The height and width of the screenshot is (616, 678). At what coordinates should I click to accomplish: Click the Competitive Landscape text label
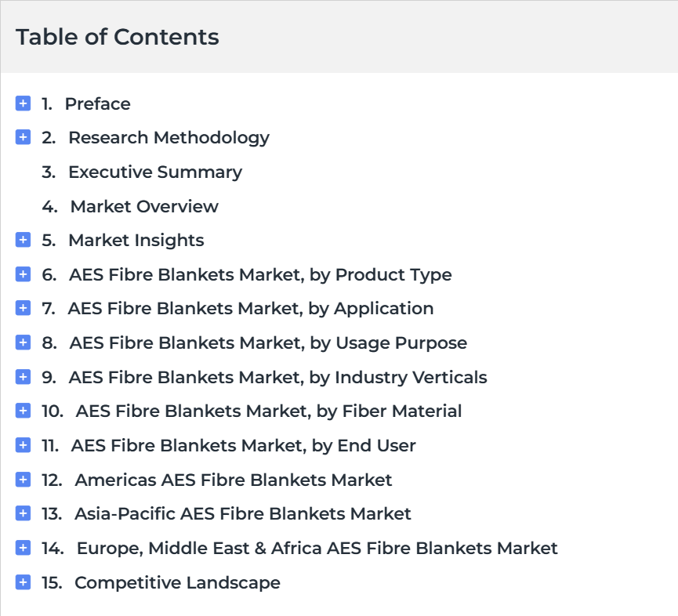pyautogui.click(x=177, y=582)
